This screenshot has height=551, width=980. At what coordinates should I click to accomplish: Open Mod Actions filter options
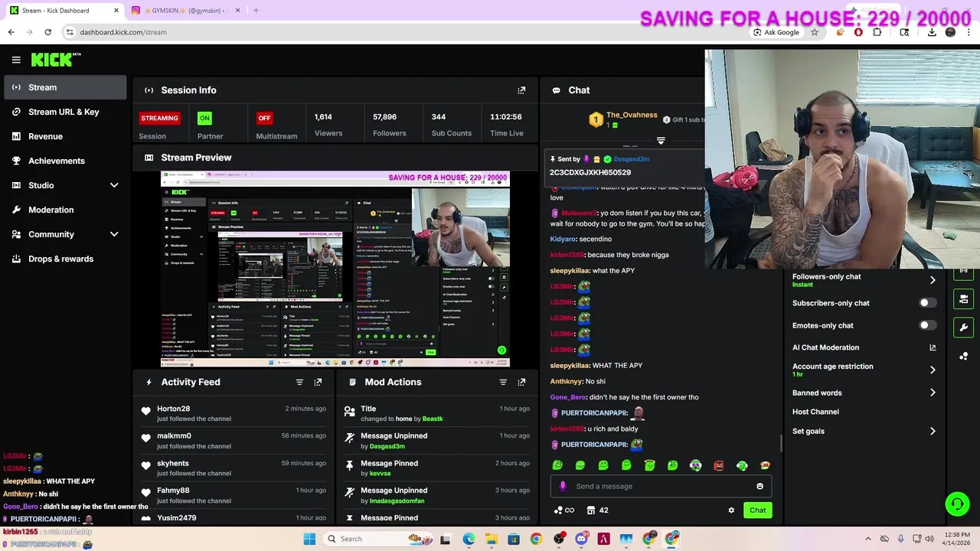pos(503,382)
